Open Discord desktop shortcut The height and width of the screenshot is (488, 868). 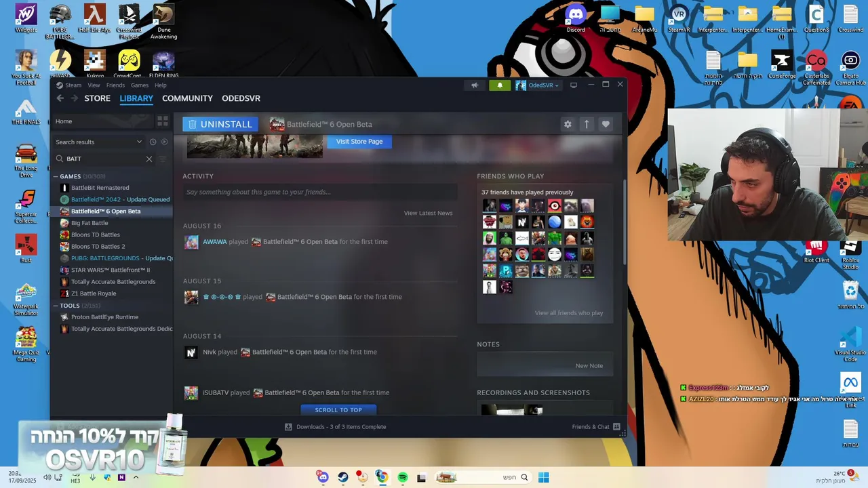[576, 18]
